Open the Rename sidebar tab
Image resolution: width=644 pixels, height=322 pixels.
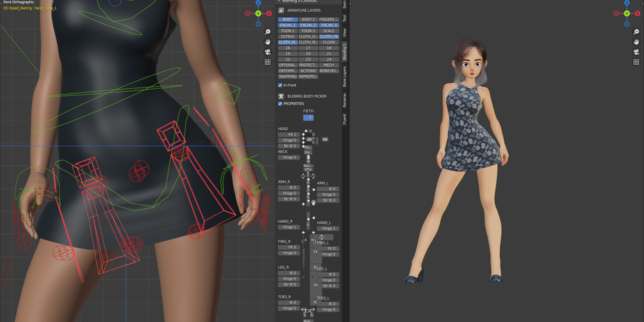coord(345,100)
